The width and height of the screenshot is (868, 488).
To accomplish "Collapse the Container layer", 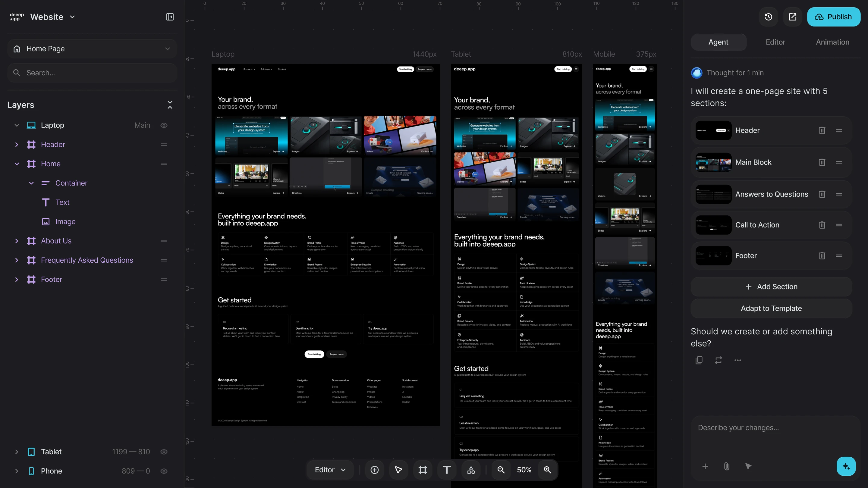I will click(x=31, y=183).
